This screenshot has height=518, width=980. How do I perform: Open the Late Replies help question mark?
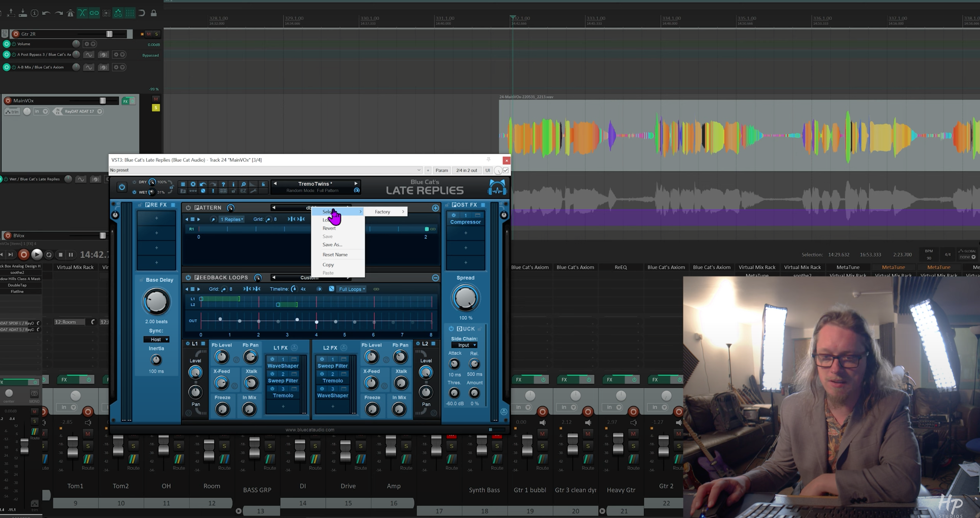tap(223, 184)
